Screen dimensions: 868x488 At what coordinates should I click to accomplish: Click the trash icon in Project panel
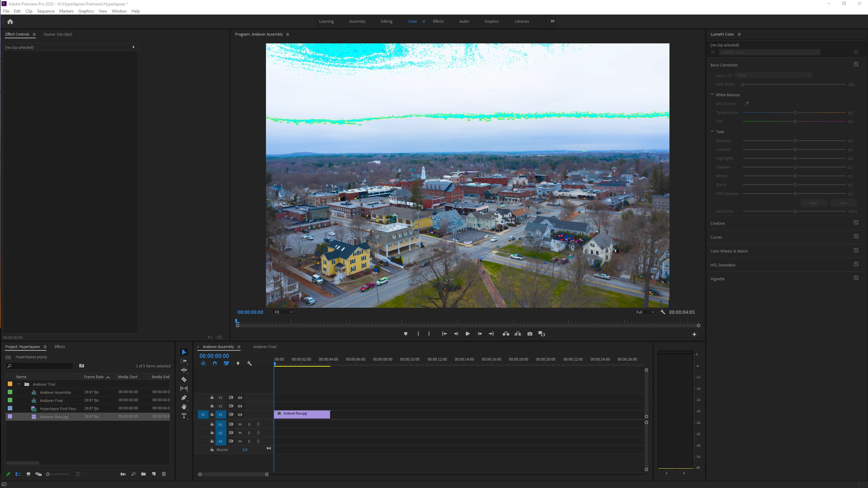(164, 474)
